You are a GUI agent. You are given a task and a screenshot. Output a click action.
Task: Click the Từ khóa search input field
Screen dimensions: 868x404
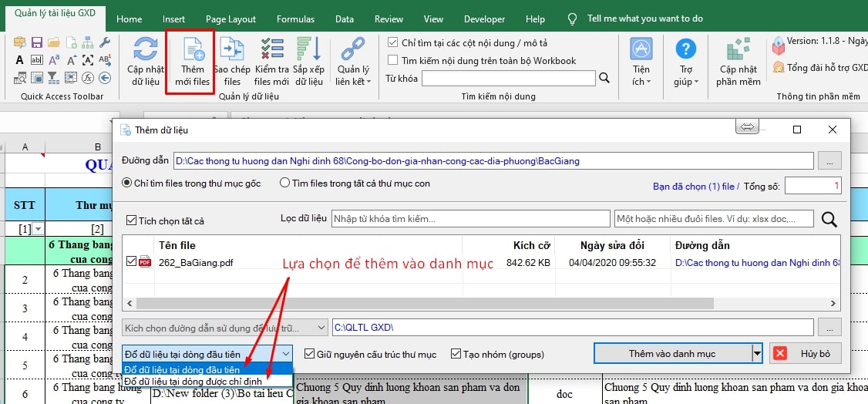509,78
